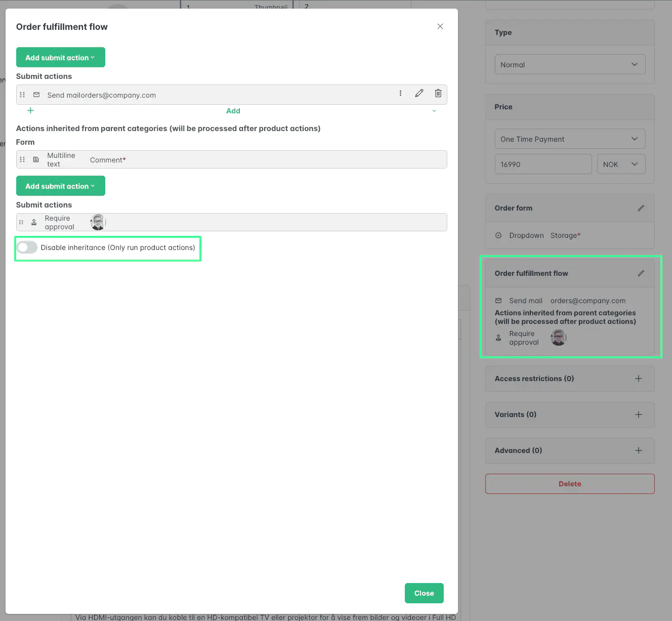
Task: Click the approver avatar on Require approval
Action: point(98,222)
